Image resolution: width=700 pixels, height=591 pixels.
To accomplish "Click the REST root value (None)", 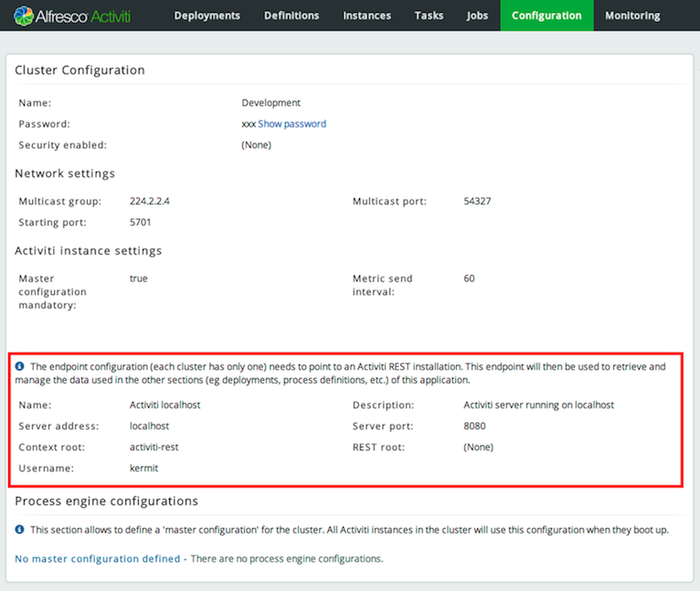I will point(479,447).
